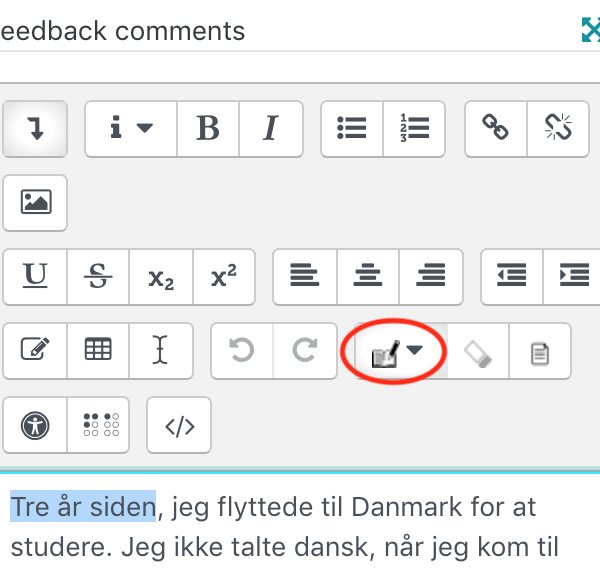Insert a numbered list
The image size is (600, 570).
click(x=414, y=129)
